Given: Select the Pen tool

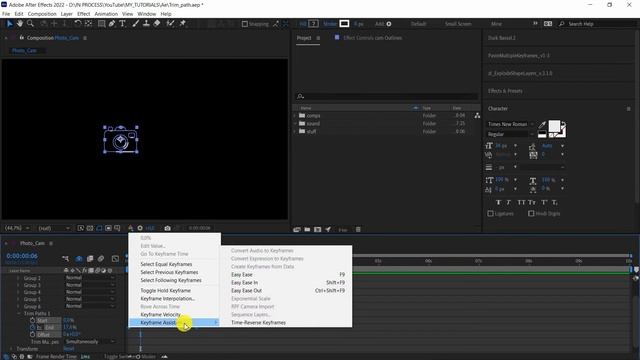Looking at the screenshot, I should [x=112, y=24].
